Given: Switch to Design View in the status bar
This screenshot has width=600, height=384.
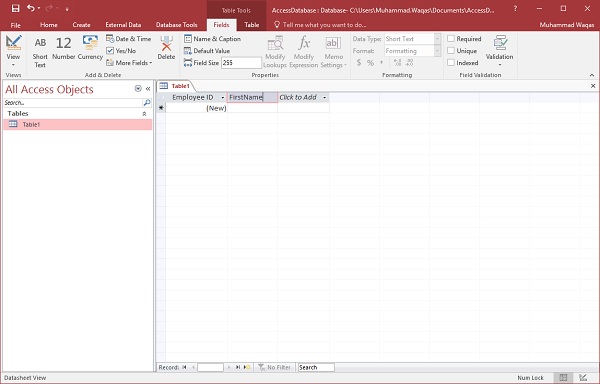Looking at the screenshot, I should tap(583, 377).
